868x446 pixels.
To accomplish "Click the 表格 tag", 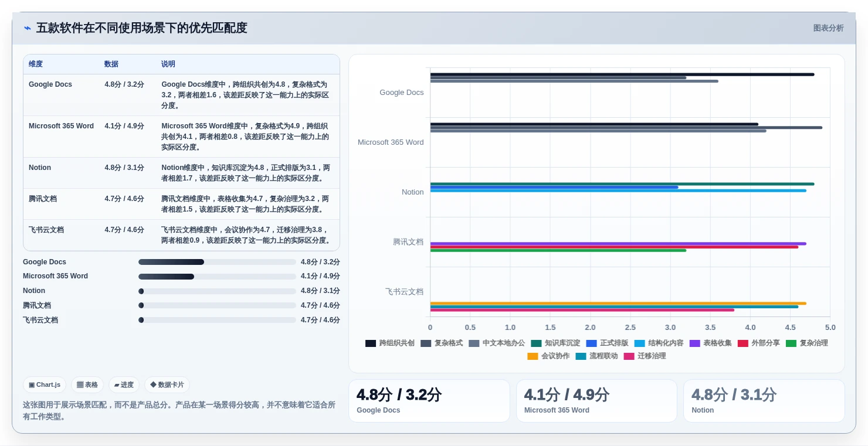I will pyautogui.click(x=87, y=385).
